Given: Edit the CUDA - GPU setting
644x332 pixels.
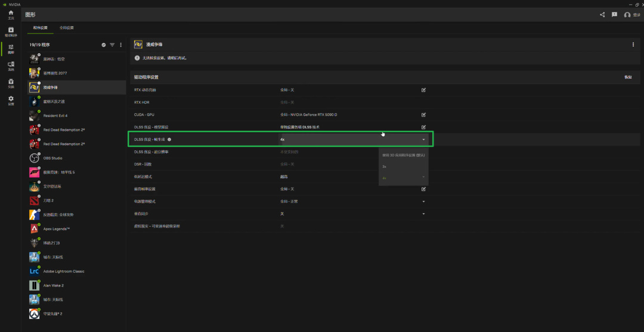Looking at the screenshot, I should [x=423, y=115].
